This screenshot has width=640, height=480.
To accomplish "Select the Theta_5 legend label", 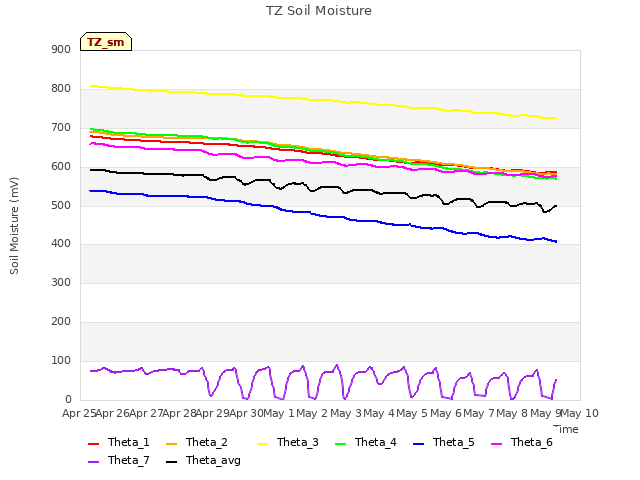I will tap(453, 442).
